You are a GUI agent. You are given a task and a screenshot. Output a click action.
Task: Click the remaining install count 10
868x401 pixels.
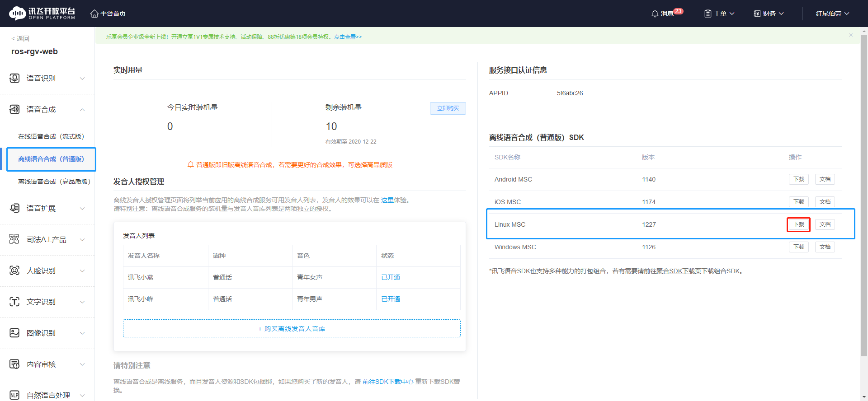[331, 126]
